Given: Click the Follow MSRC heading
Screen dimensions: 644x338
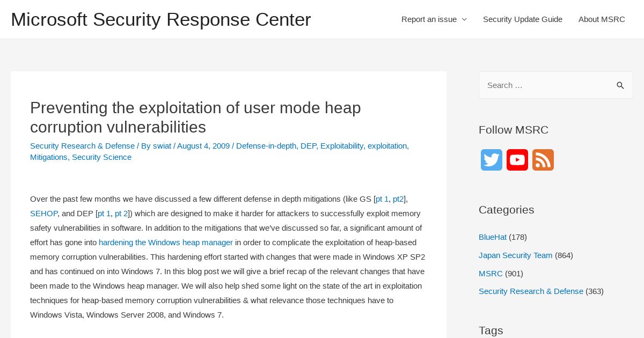Looking at the screenshot, I should click(x=514, y=130).
